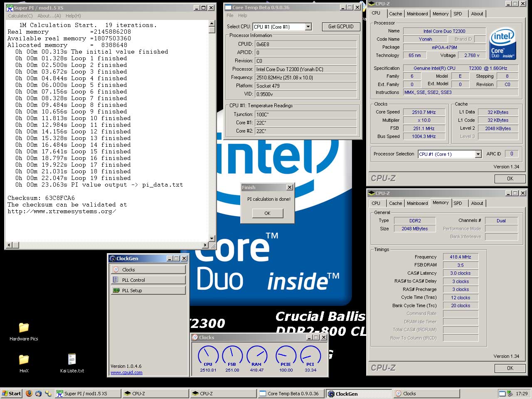Switch to Mainboard tab in top CPU-Z window
This screenshot has width=532, height=399.
(417, 14)
